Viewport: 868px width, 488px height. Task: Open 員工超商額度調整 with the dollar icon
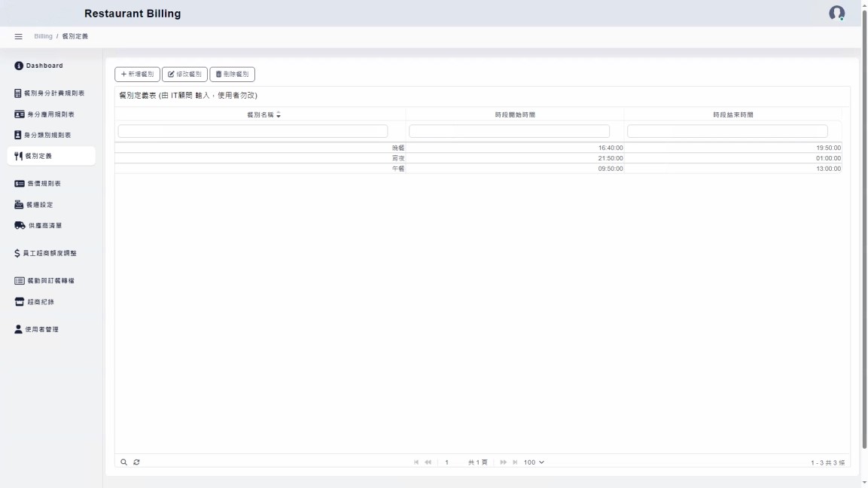[45, 254]
